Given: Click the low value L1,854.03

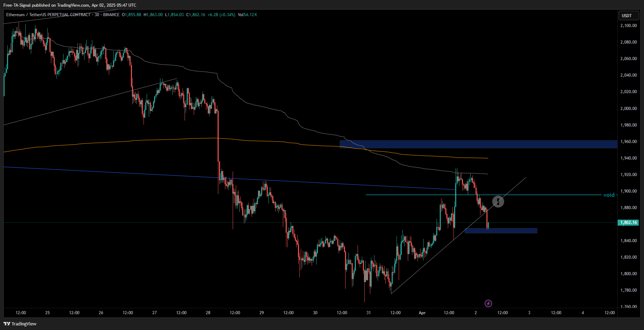Looking at the screenshot, I should tap(174, 15).
